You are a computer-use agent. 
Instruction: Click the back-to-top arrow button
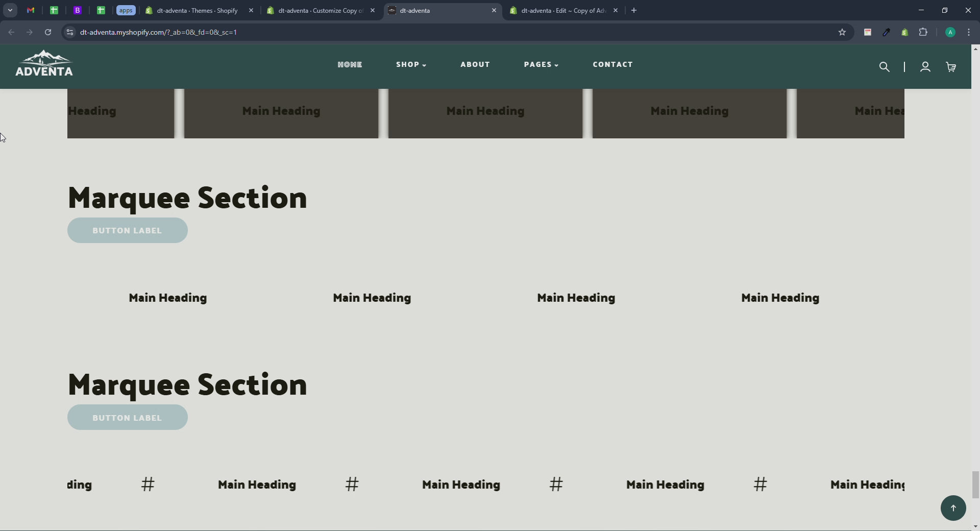[953, 508]
